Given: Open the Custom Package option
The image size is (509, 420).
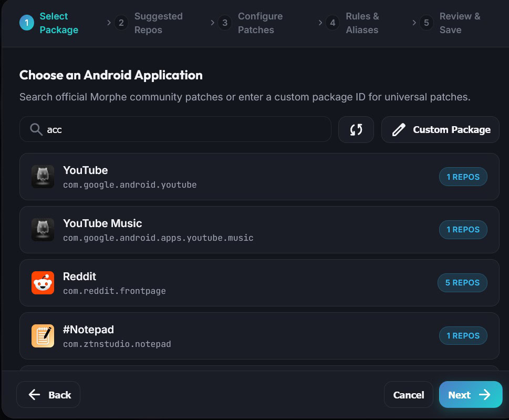Looking at the screenshot, I should [440, 130].
